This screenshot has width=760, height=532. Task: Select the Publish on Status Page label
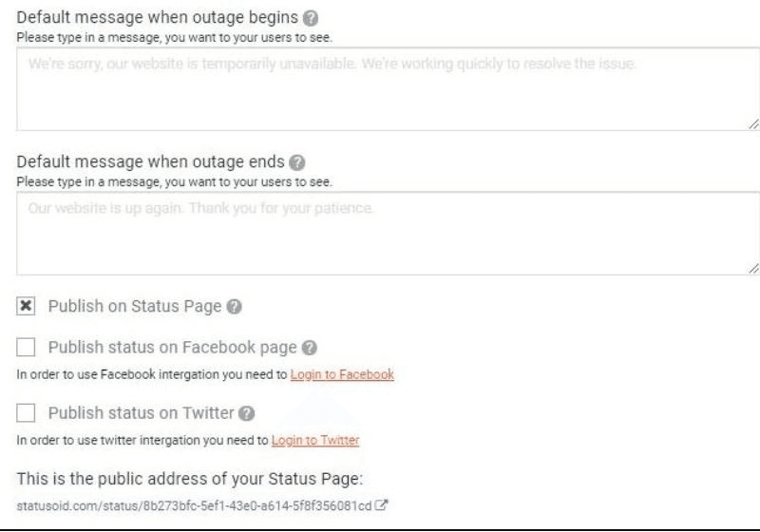click(x=135, y=307)
